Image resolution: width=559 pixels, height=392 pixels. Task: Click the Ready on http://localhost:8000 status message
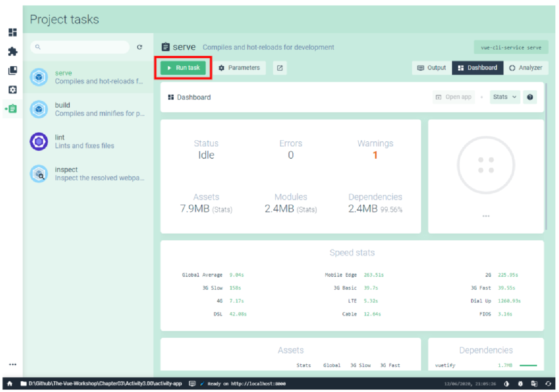pos(243,384)
